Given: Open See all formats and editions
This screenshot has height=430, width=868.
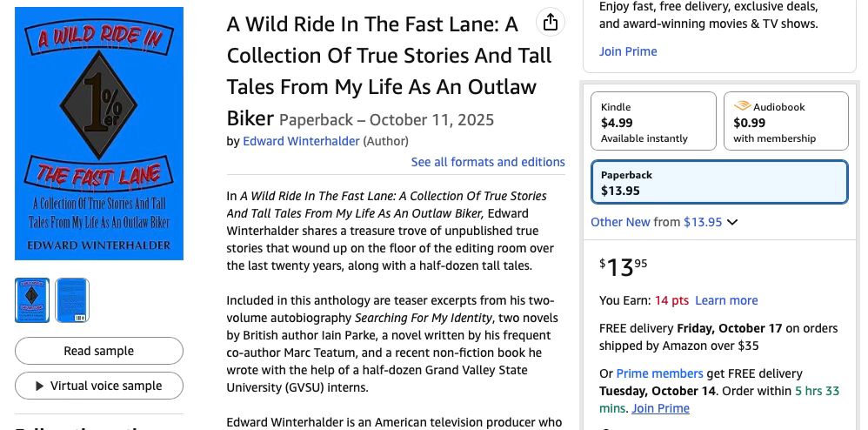Looking at the screenshot, I should [488, 162].
